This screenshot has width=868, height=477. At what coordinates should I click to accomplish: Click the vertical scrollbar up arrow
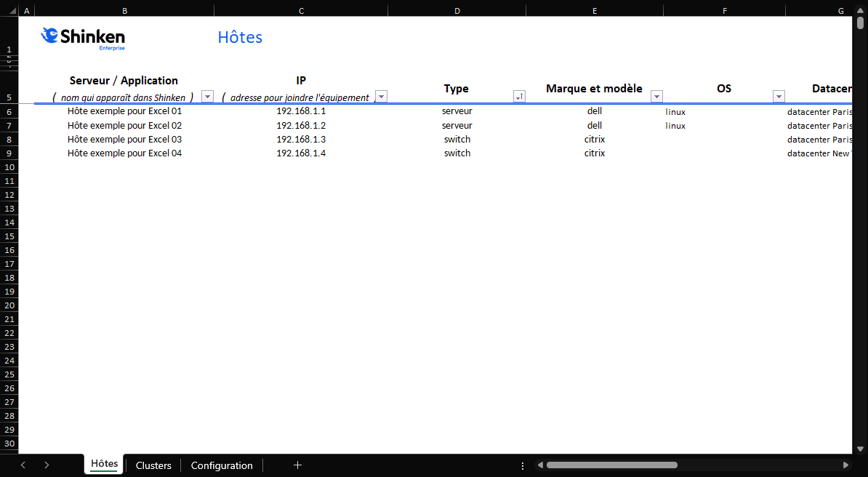(x=861, y=10)
